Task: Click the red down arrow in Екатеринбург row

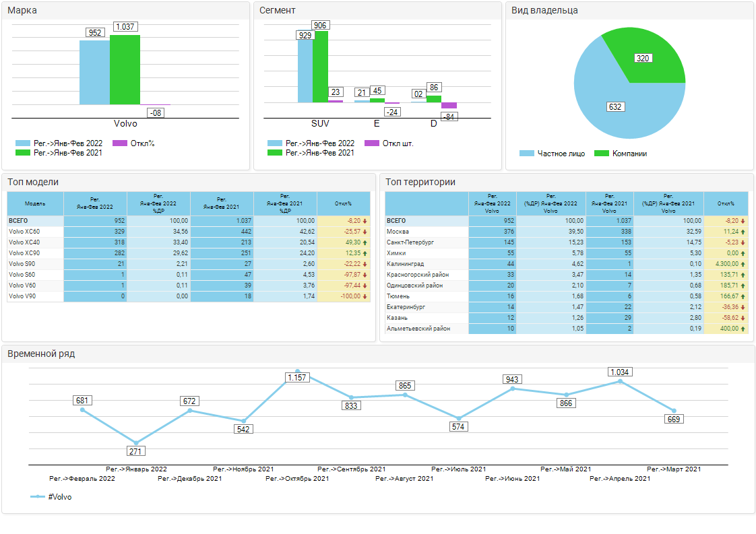Action: 743,307
